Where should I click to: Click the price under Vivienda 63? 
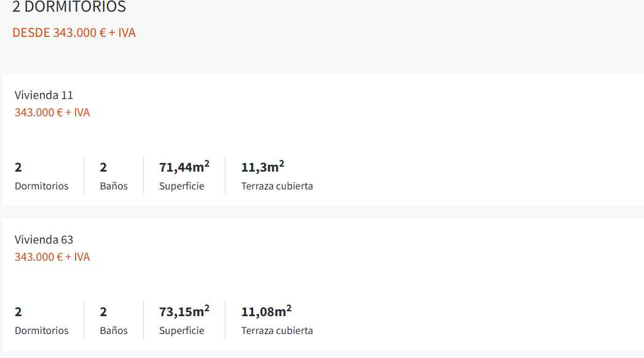(52, 257)
